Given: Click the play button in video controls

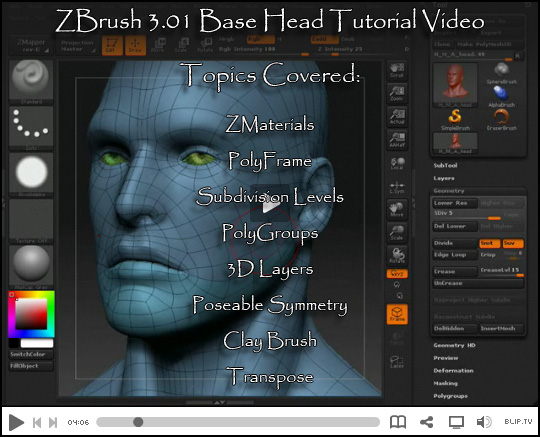Looking at the screenshot, I should (16, 422).
